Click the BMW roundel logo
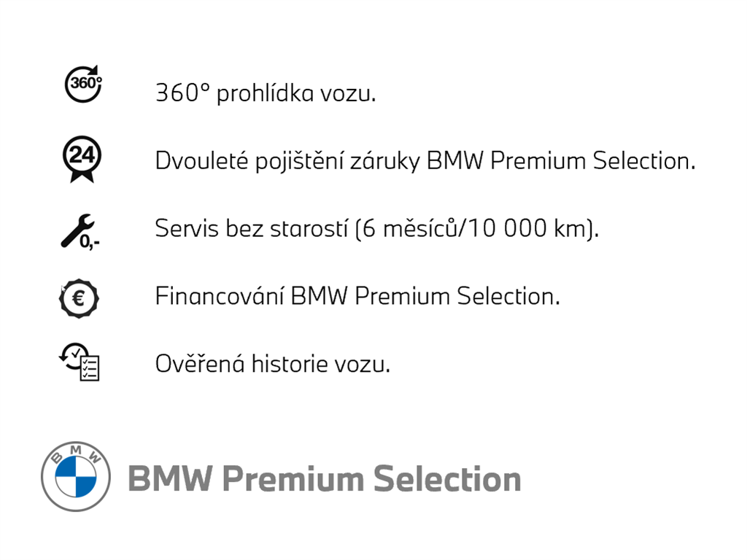This screenshot has width=747, height=560. (x=76, y=477)
